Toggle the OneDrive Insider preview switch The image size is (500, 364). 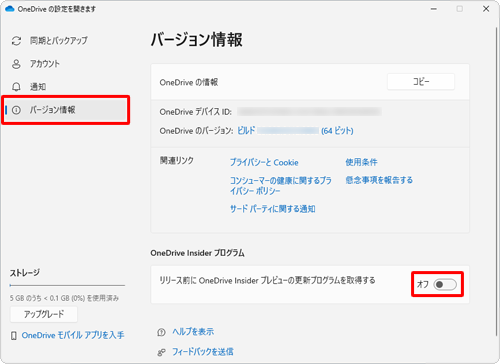(445, 284)
